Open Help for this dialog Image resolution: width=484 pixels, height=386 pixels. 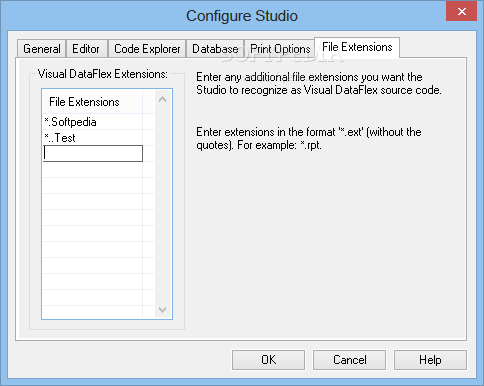tap(430, 360)
